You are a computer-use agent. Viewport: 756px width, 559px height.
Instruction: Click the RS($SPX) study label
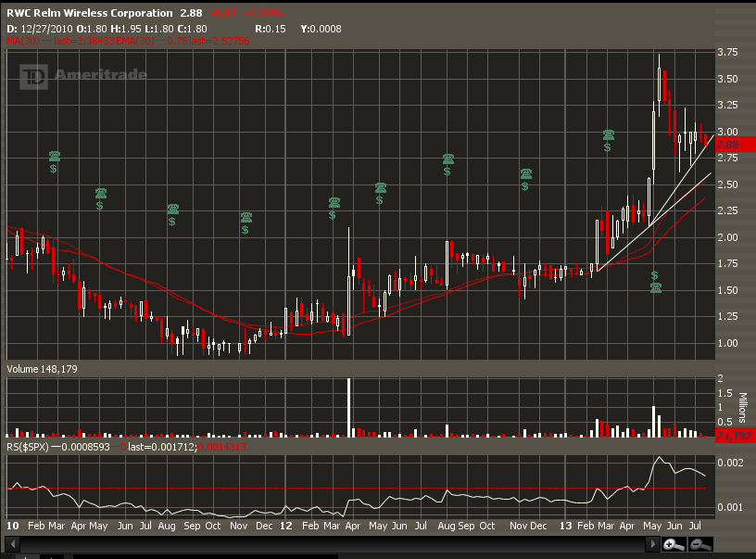pos(28,447)
